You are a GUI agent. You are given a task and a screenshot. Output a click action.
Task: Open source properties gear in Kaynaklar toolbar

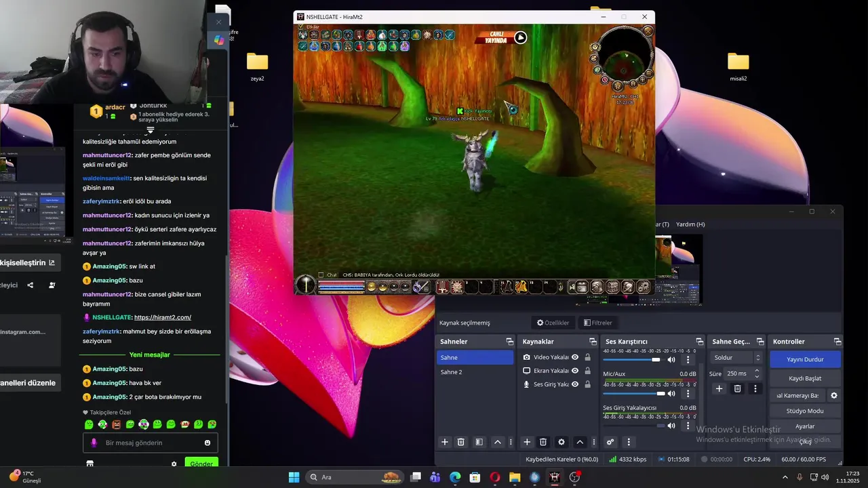(x=561, y=442)
